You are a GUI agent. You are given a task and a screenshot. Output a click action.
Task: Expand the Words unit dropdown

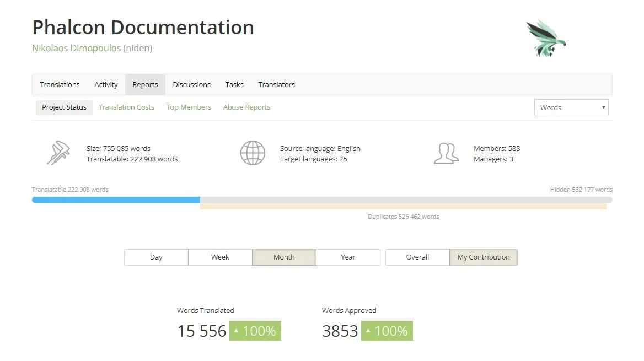pos(571,107)
